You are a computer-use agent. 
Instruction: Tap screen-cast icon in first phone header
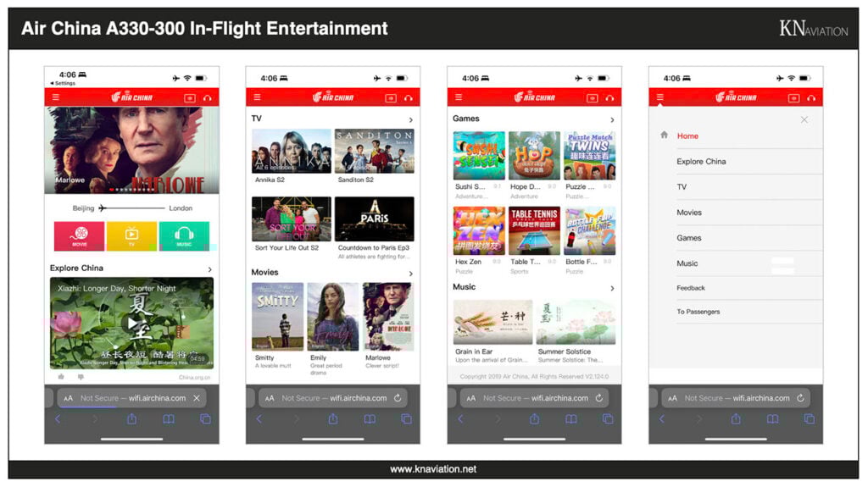(x=190, y=98)
